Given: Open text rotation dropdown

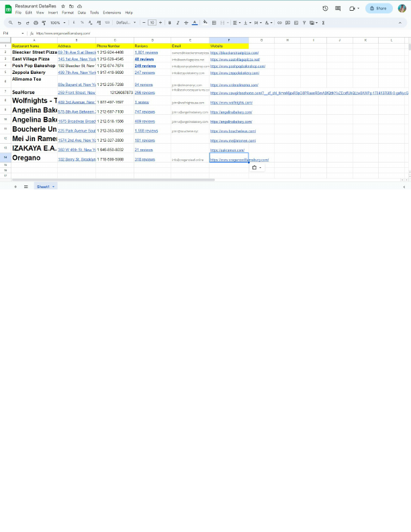Looking at the screenshot, I should [x=269, y=23].
